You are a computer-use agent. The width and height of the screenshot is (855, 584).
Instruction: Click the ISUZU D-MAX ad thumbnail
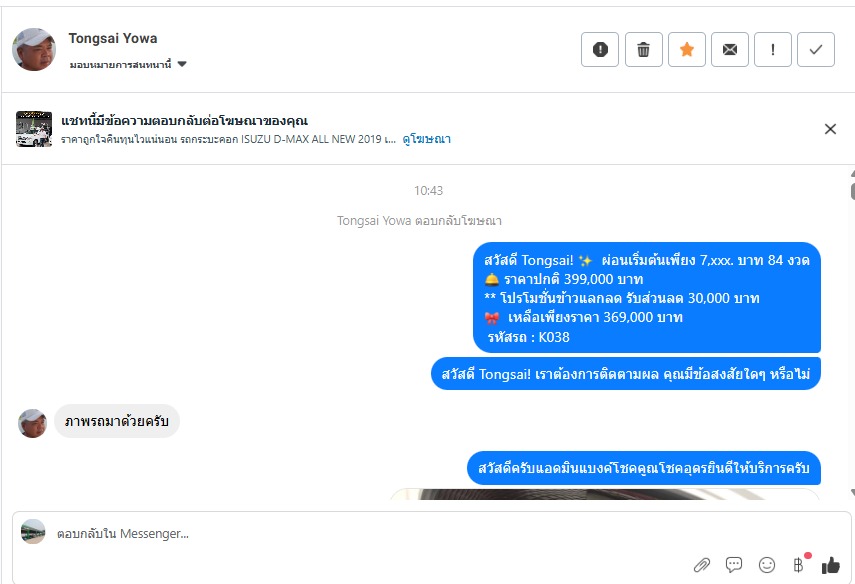point(34,129)
